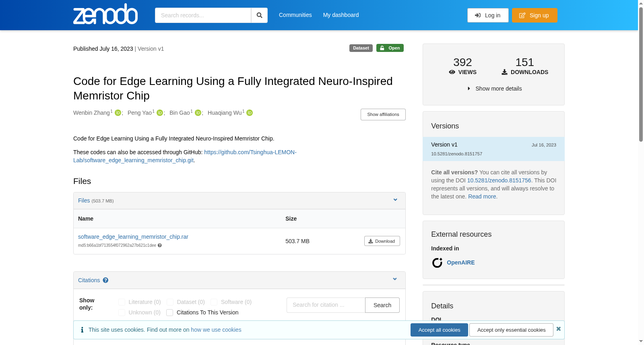
Task: Open the OpenAIRE text link
Action: (461, 262)
